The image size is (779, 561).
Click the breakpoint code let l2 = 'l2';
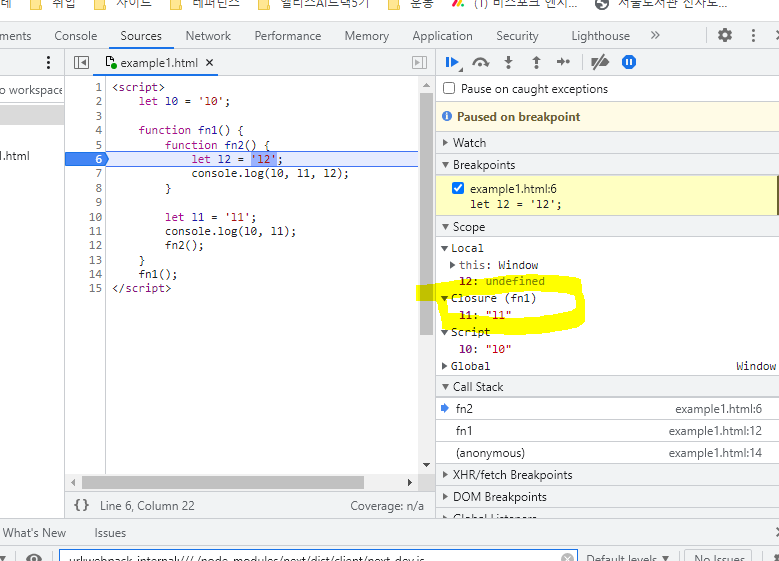pyautogui.click(x=516, y=204)
